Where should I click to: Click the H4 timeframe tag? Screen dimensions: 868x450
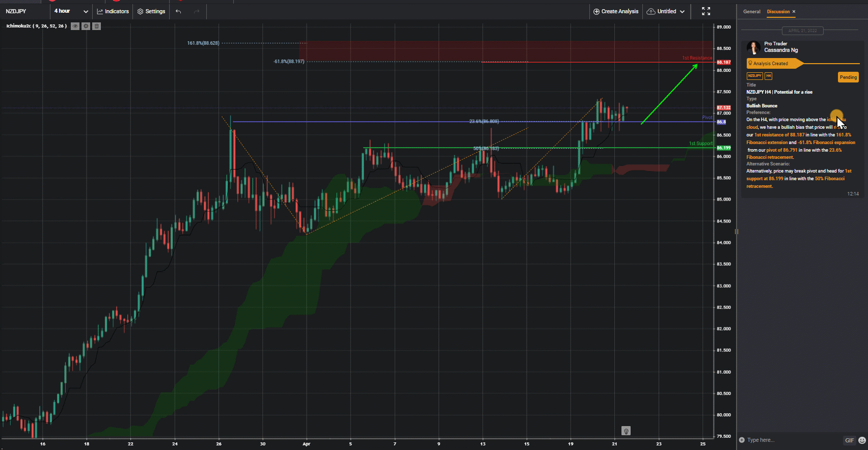click(x=768, y=76)
